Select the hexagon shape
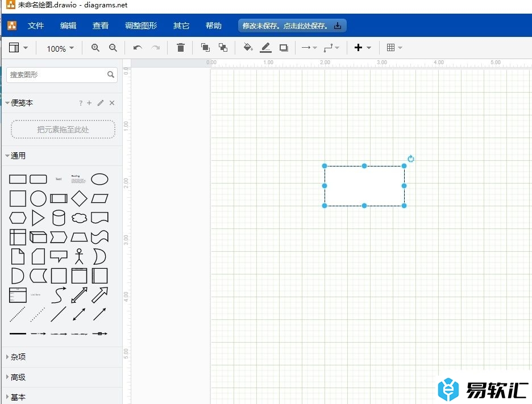The width and height of the screenshot is (532, 404). point(18,218)
